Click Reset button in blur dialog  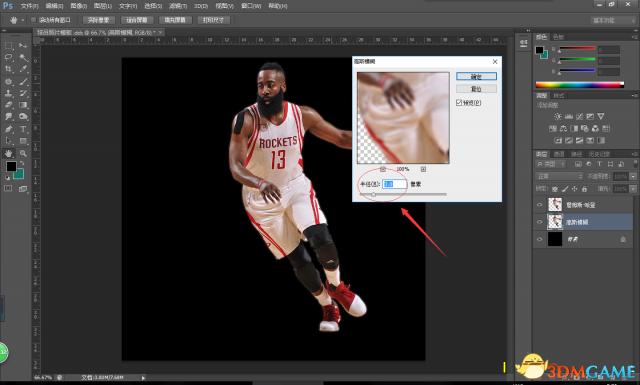[x=476, y=89]
